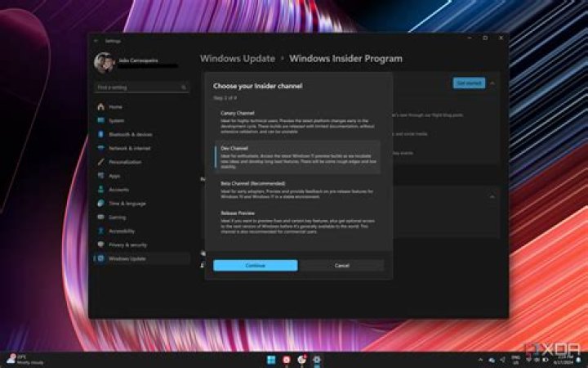Maximize the Settings window

pos(485,38)
